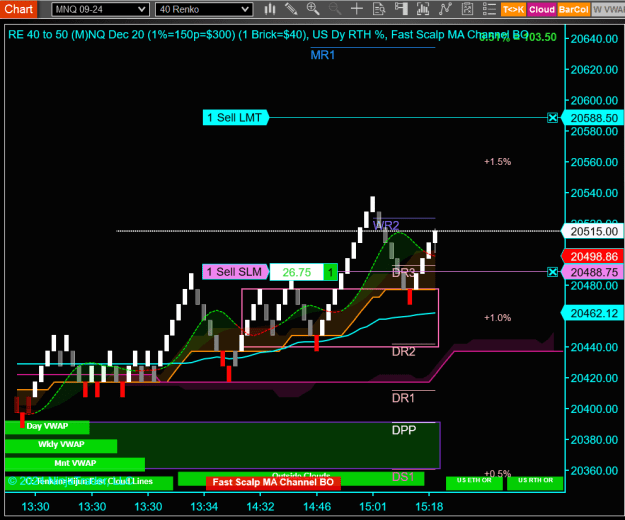Click the 13:34 time axis label

204,506
